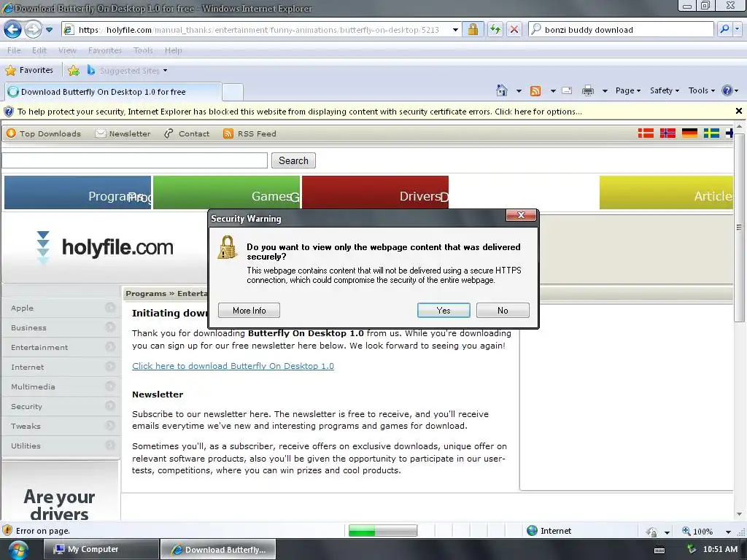This screenshot has height=560, width=747.
Task: Open the Contact link
Action: 187,134
